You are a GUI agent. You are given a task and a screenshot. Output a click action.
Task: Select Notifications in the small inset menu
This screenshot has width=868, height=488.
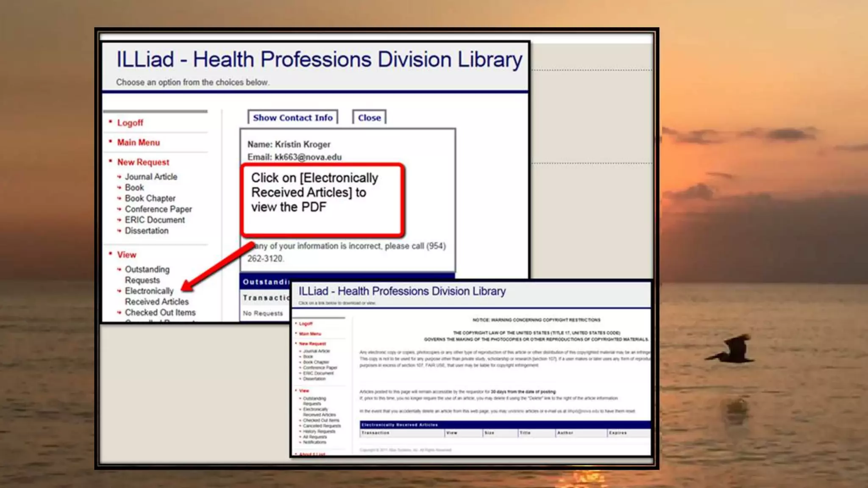tap(314, 442)
